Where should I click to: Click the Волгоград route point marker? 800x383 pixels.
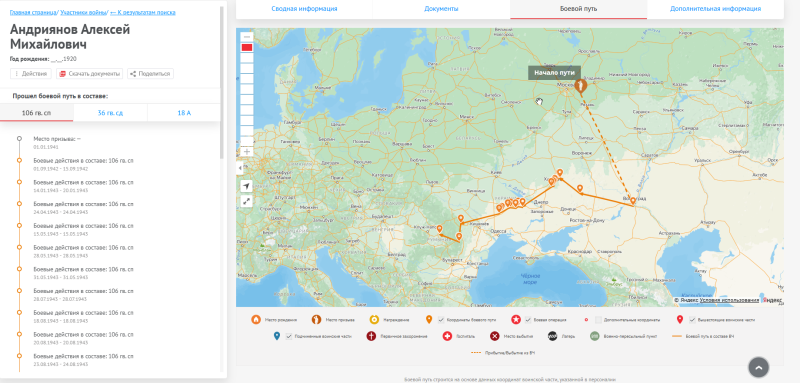click(633, 201)
